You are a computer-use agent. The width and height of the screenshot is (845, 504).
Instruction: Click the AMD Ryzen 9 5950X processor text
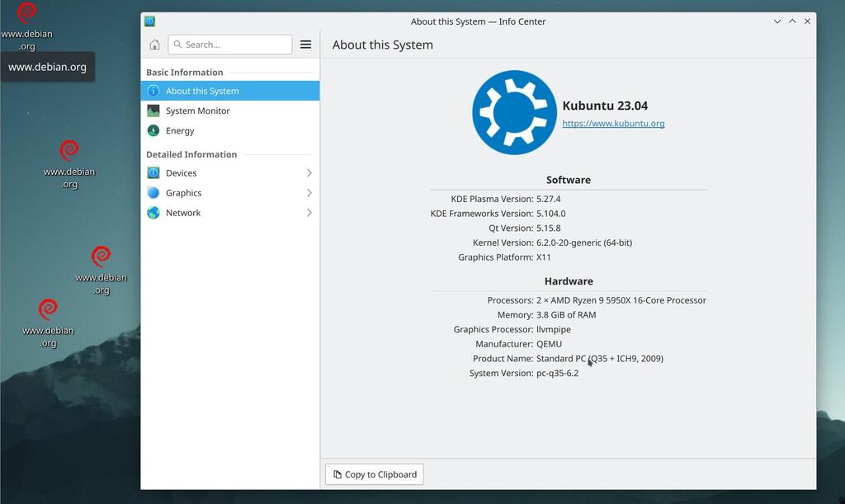click(x=621, y=300)
